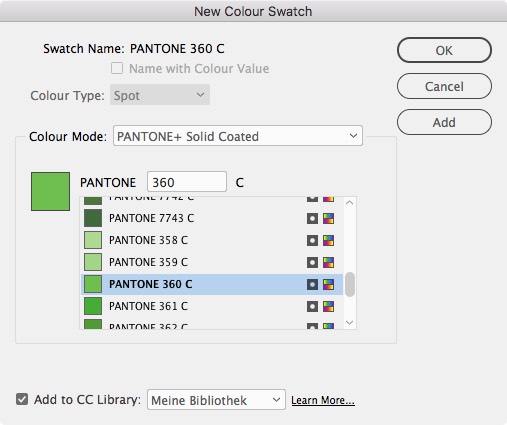Click the Cancel button
The height and width of the screenshot is (425, 507).
coord(444,86)
